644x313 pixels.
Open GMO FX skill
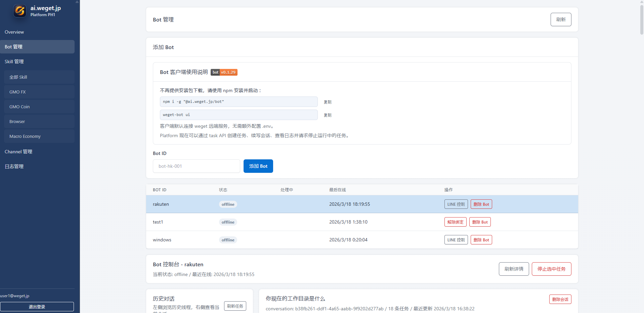click(x=39, y=92)
